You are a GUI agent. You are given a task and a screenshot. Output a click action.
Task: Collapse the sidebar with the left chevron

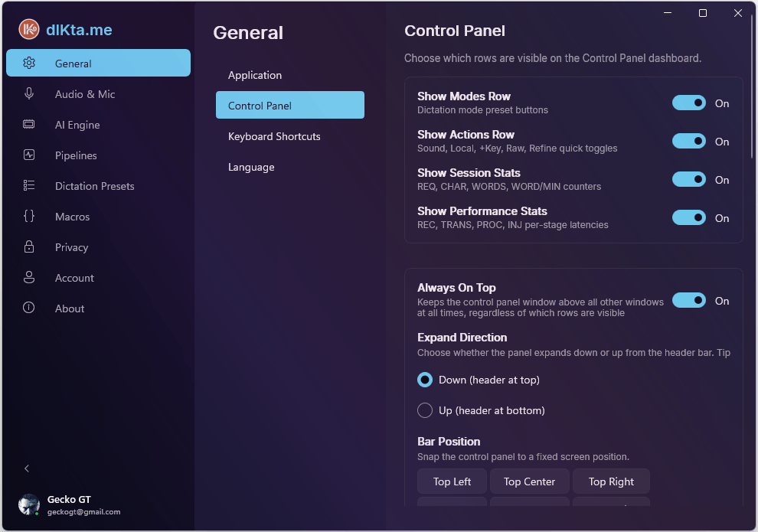[x=27, y=468]
